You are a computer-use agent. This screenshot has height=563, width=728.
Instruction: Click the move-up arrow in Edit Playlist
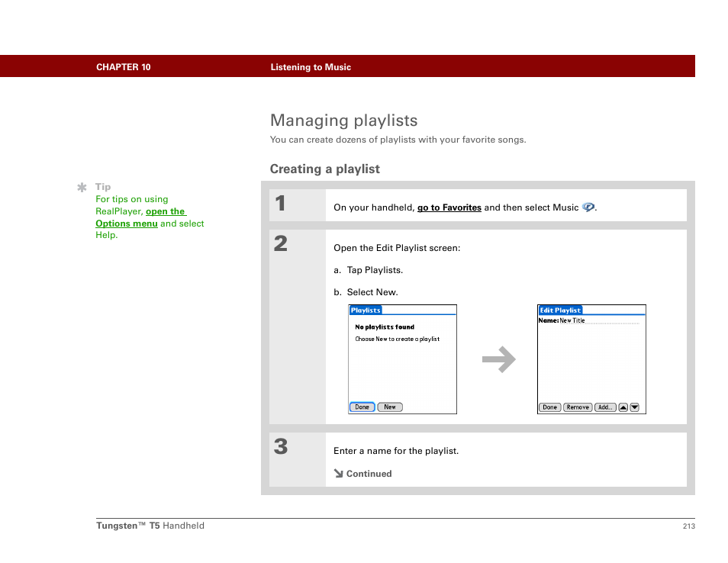tap(623, 407)
